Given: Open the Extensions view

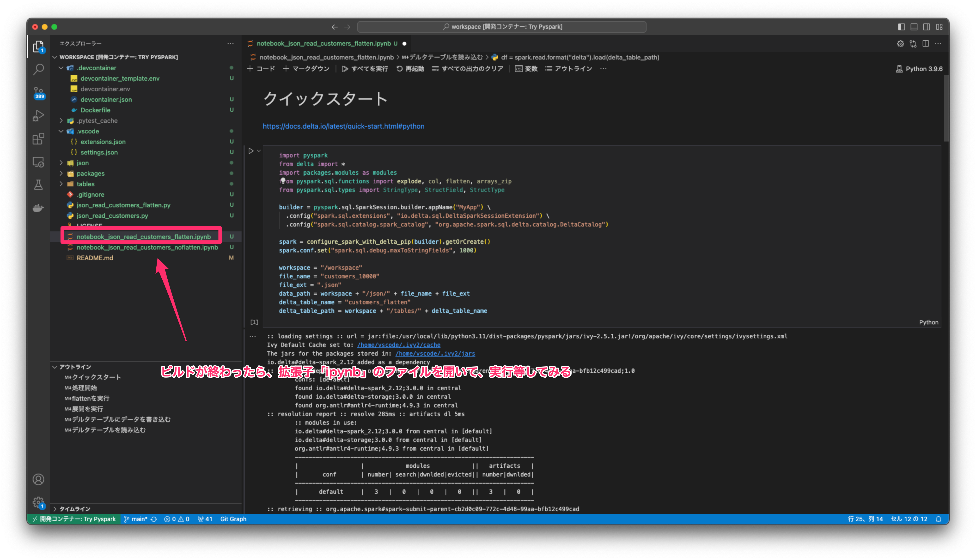Looking at the screenshot, I should [38, 139].
